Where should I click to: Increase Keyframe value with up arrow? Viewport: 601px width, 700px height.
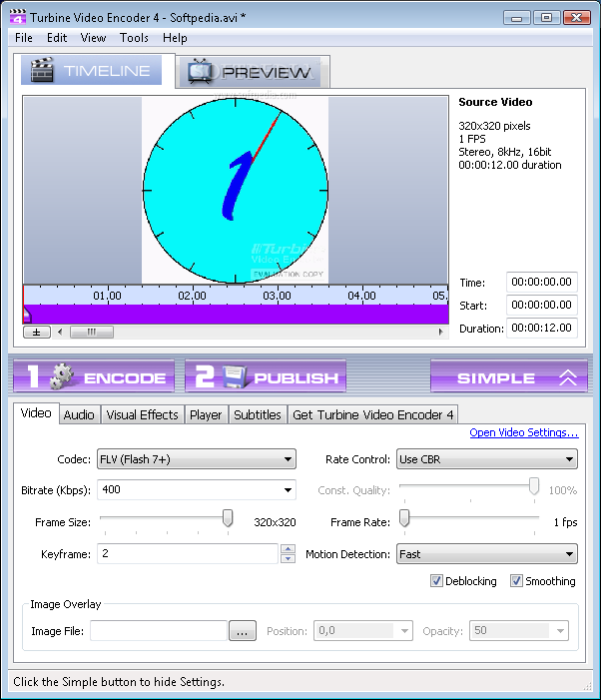coord(289,548)
